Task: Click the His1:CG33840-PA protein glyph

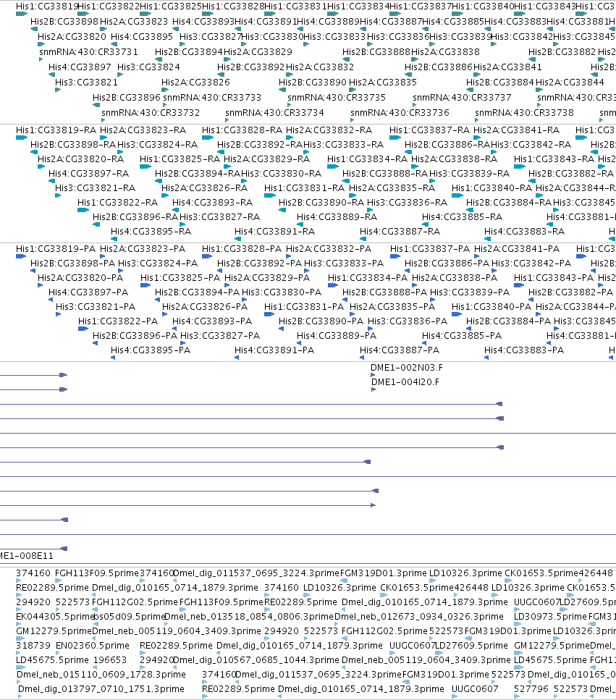Action: 457,314
